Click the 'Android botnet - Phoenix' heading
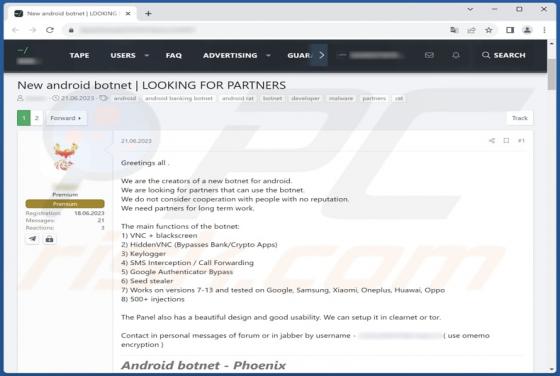Screen dimensions: 560x376 (204, 365)
